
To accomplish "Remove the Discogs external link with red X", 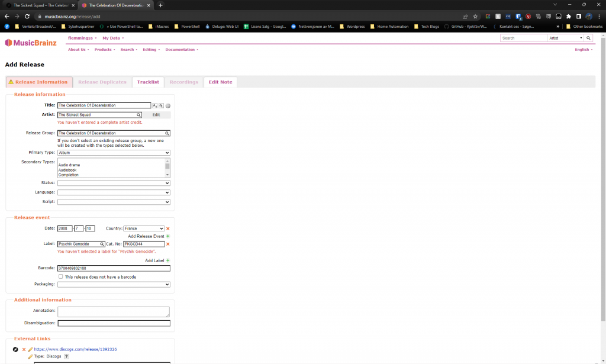I will 24,349.
